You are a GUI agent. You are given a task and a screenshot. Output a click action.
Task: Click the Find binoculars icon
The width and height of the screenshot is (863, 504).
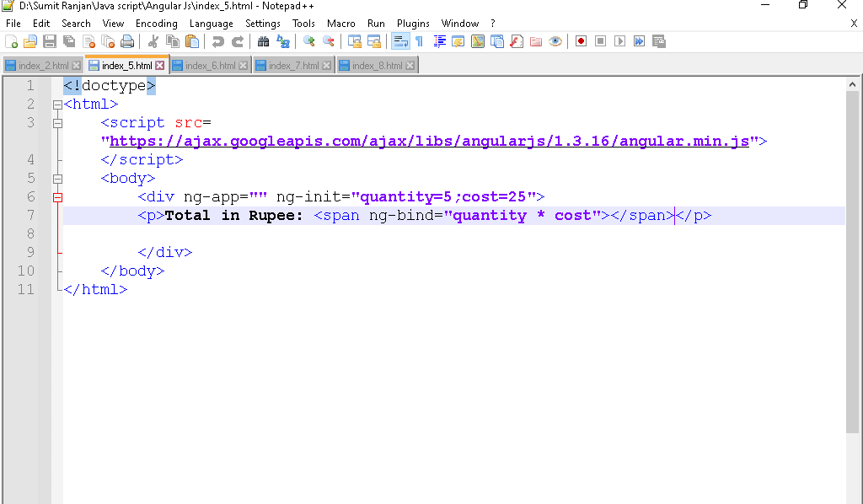point(263,41)
